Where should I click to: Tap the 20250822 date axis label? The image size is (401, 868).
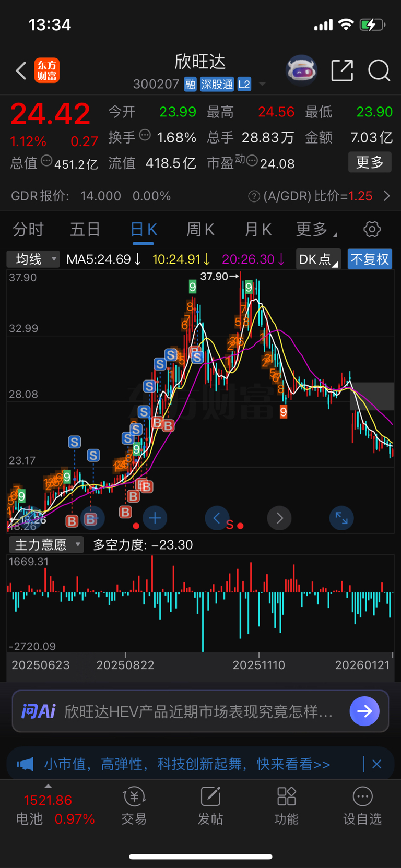(125, 665)
